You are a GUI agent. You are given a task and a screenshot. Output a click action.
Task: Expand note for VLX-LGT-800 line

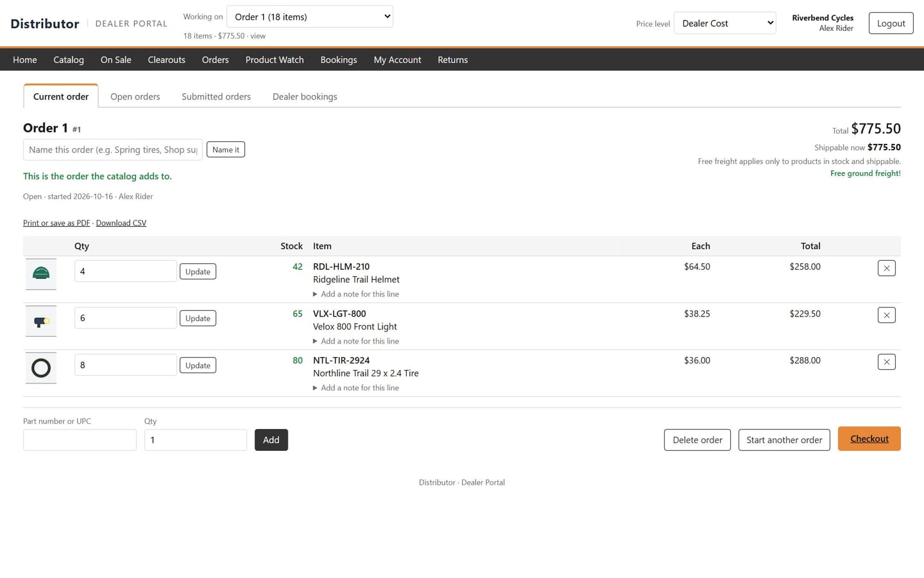(356, 341)
